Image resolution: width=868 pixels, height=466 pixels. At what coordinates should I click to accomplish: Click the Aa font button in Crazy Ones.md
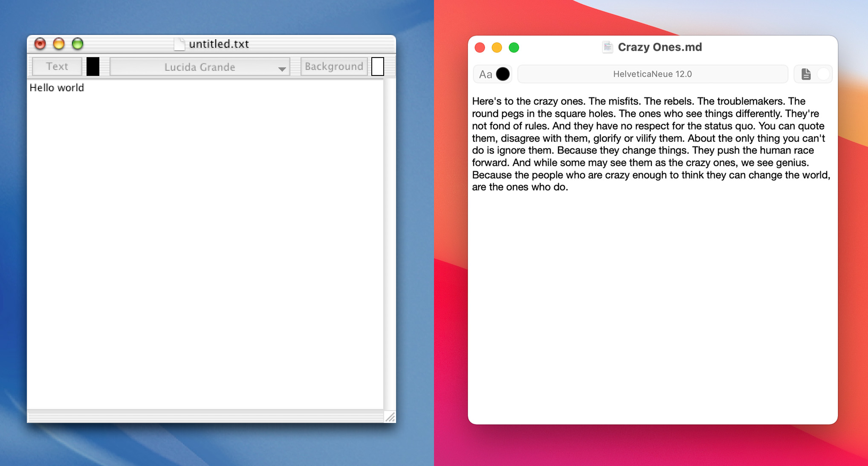coord(486,74)
